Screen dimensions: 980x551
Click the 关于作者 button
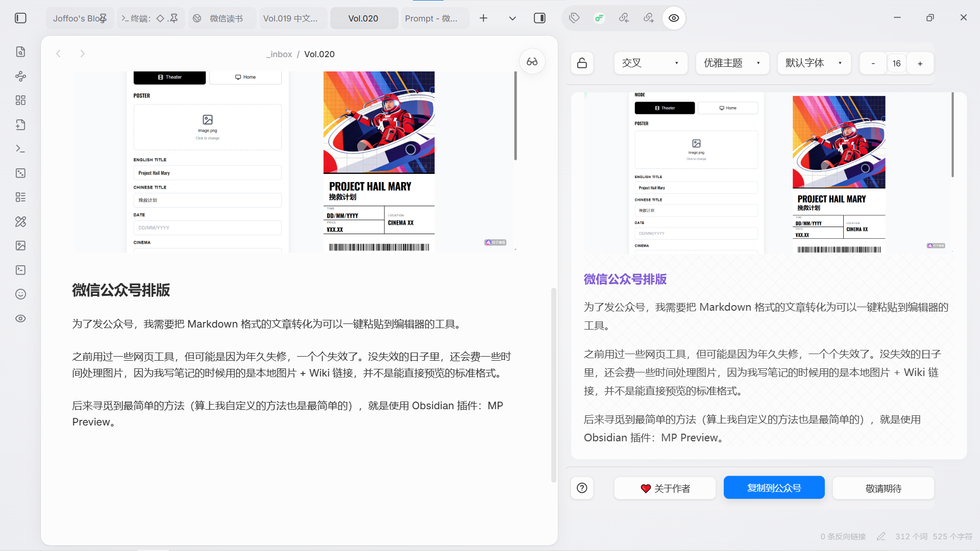(x=665, y=488)
